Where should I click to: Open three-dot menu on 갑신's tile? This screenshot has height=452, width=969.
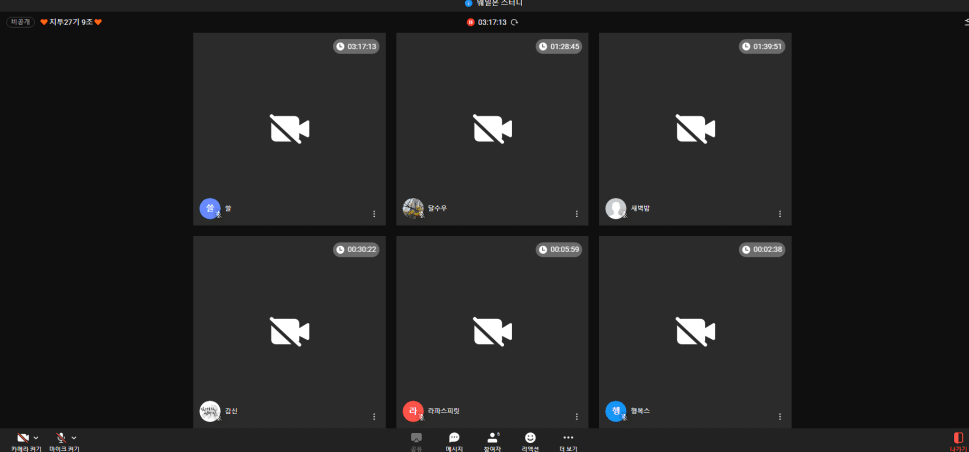pyautogui.click(x=374, y=417)
